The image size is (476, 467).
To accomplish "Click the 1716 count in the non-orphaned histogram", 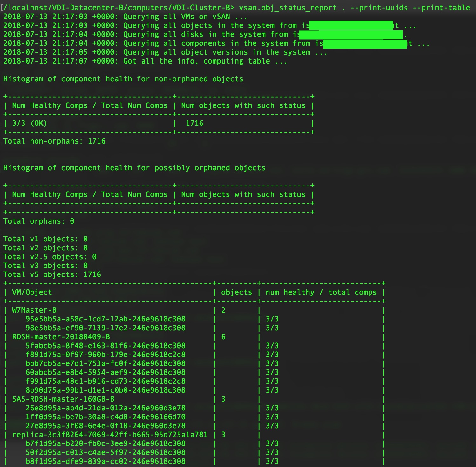I will pyautogui.click(x=194, y=123).
